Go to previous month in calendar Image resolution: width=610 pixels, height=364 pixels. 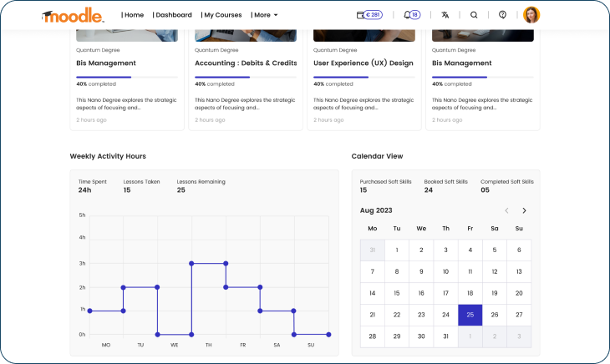[x=506, y=210]
